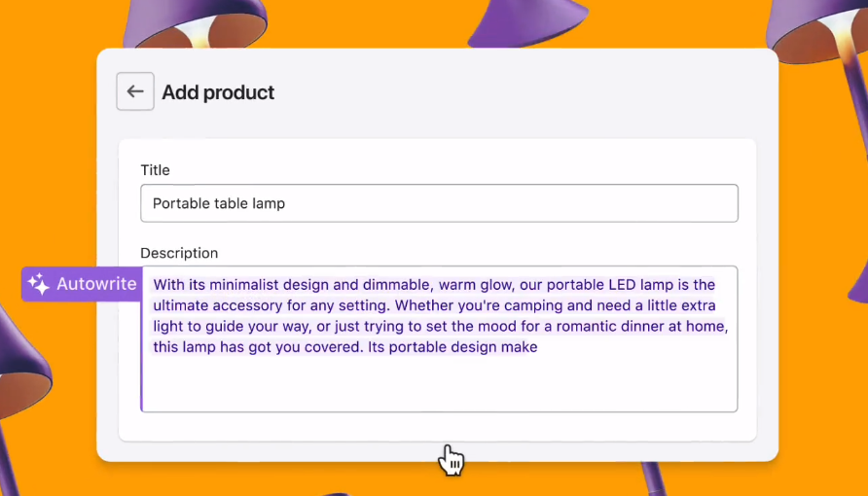Screen dimensions: 868x496
Task: Click the word minimalist in the description
Action: (244, 285)
